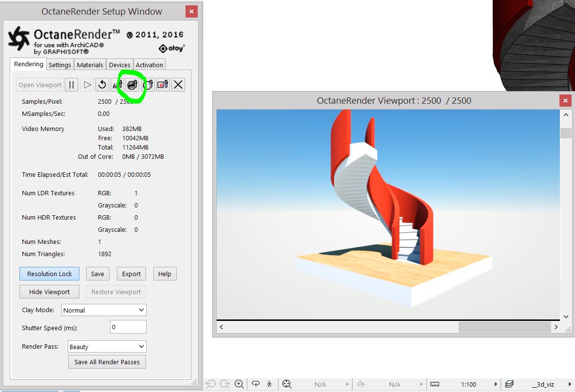Viewport: 575px width, 392px height.
Task: Click the Time Elapsed 00:00:05 value
Action: pyautogui.click(x=109, y=174)
